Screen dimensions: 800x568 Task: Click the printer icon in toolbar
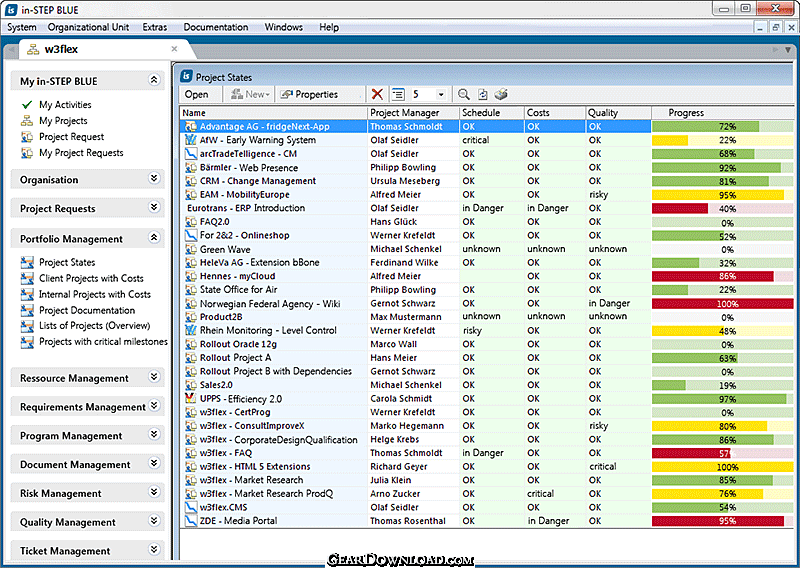point(501,94)
